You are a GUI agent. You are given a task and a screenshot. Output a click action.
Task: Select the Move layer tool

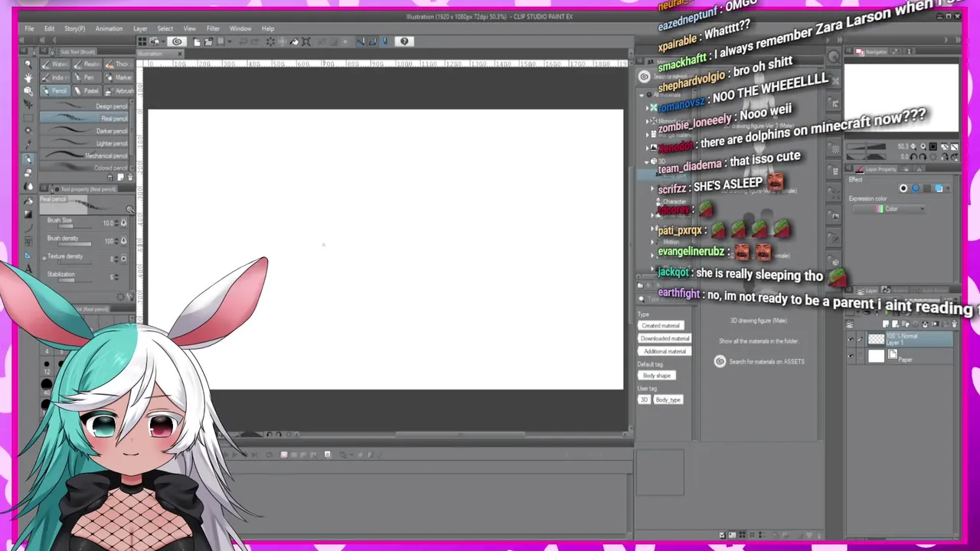pos(28,103)
